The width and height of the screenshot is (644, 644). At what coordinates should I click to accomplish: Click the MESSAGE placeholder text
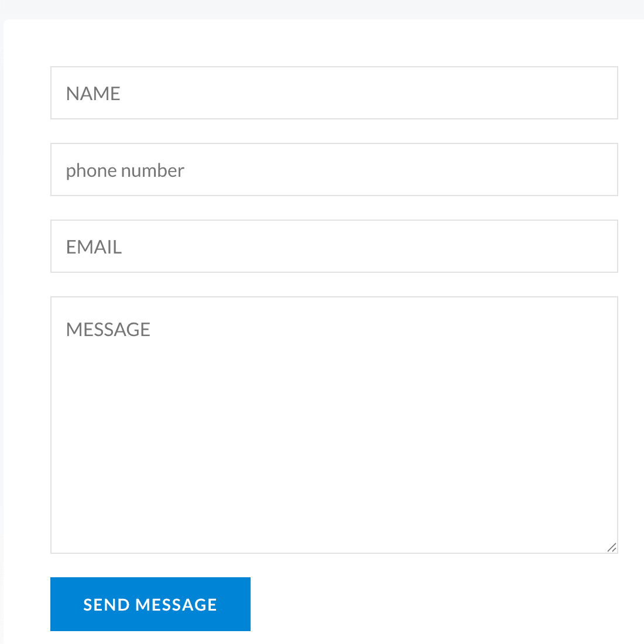point(108,330)
